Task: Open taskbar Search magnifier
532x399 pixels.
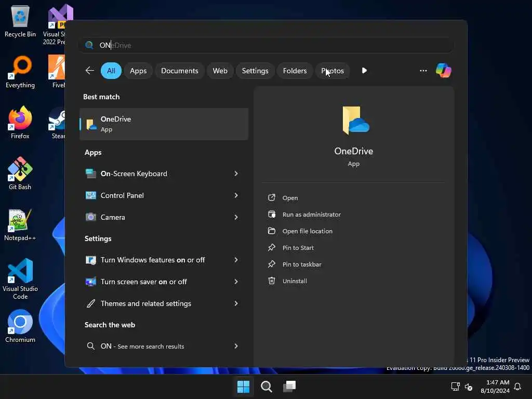Action: click(x=267, y=387)
